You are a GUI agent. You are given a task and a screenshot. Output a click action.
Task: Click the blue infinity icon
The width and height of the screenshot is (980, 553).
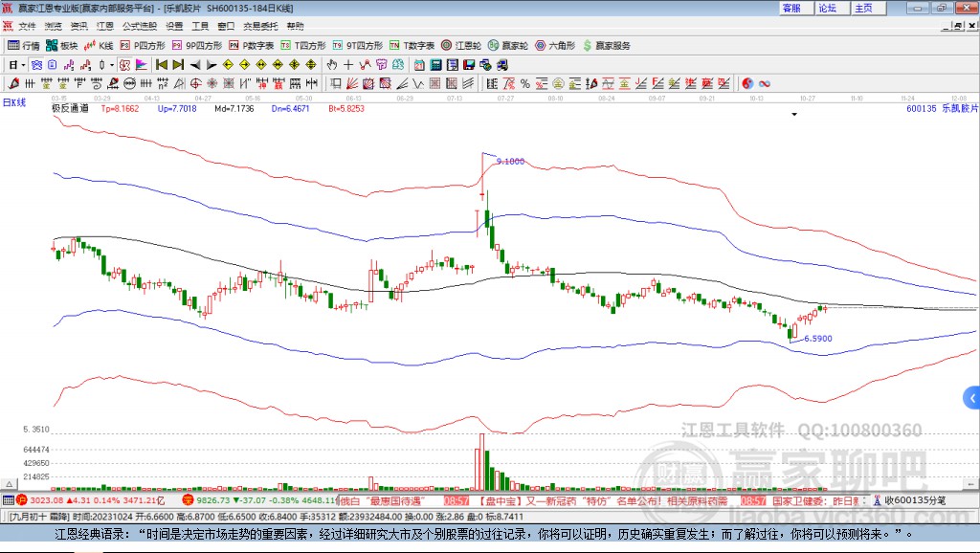click(x=765, y=84)
